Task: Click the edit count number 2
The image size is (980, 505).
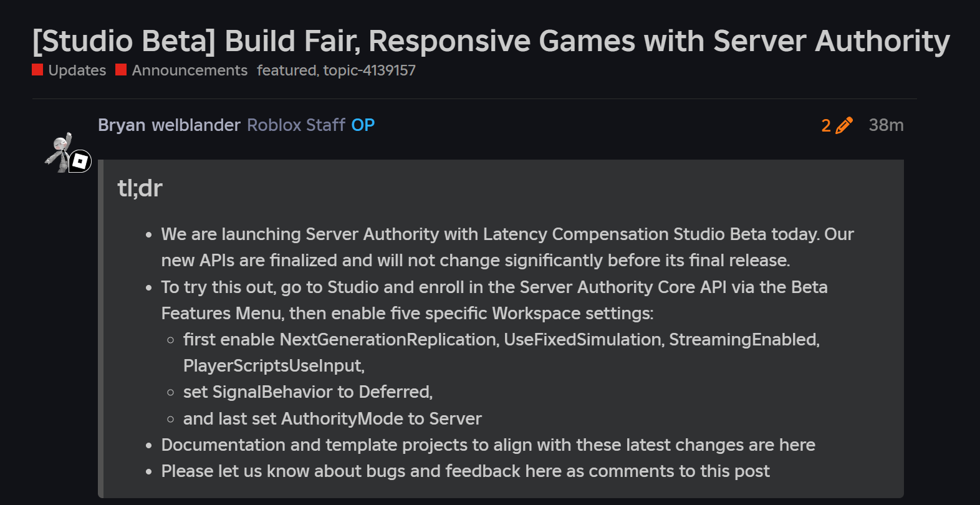Action: [826, 126]
